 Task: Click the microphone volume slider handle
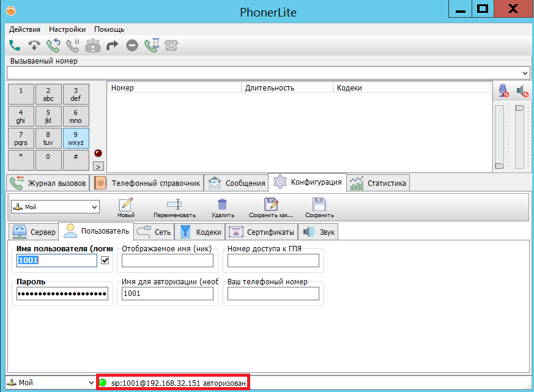click(499, 166)
